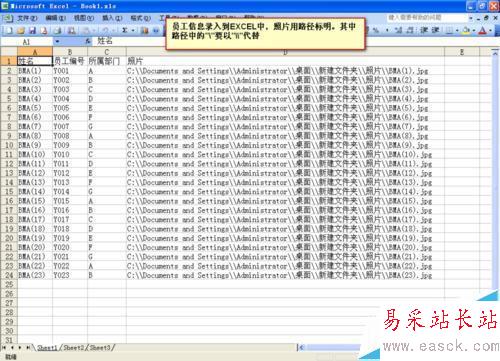Switch to the Sheet1 tab

(47, 348)
